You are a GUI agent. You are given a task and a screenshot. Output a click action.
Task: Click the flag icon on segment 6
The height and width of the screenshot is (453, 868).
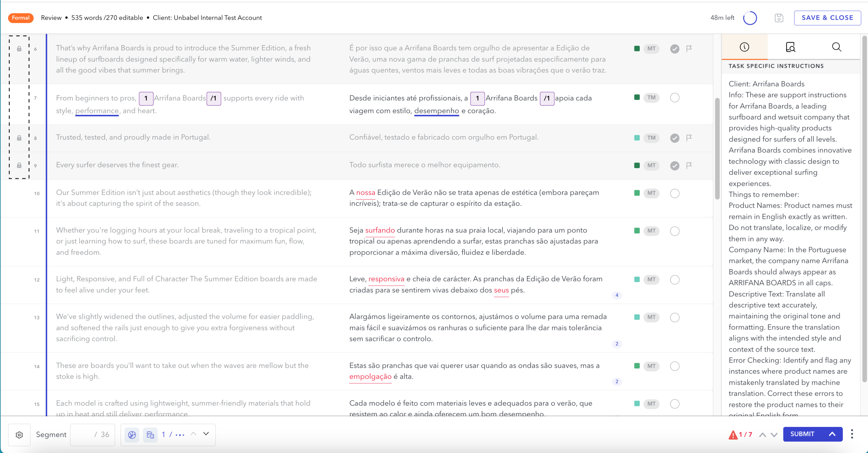coord(689,49)
